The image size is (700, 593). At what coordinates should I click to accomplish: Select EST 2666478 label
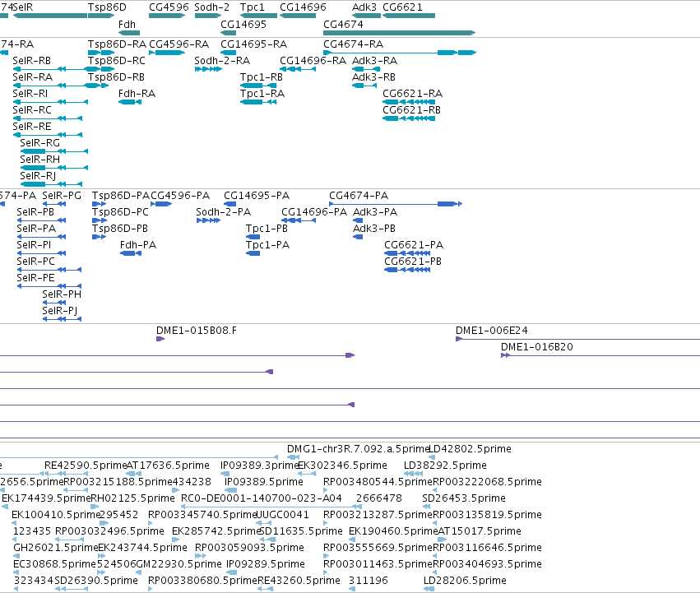click(379, 498)
